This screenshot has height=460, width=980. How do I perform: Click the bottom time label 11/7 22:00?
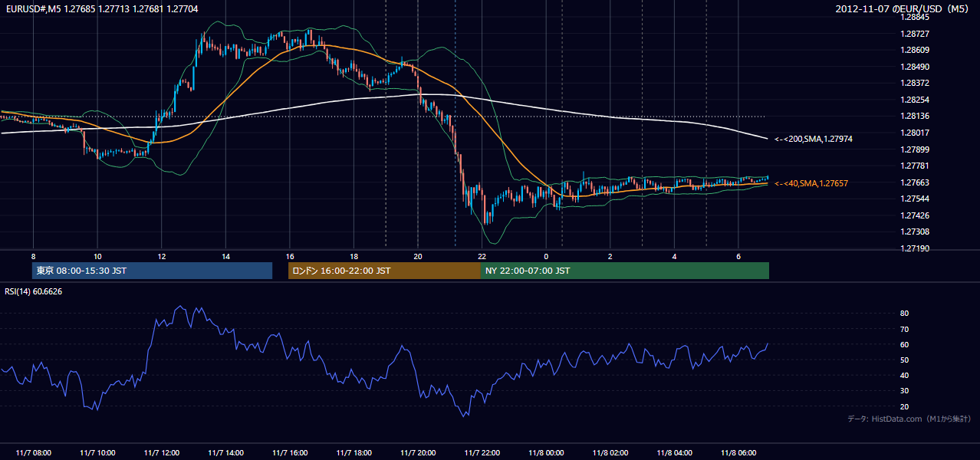(x=482, y=453)
